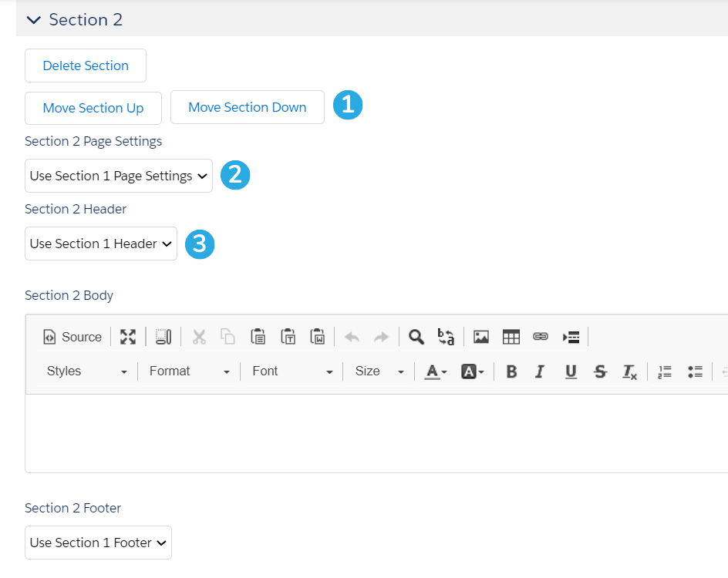
Task: Click the Replace icon
Action: click(446, 337)
